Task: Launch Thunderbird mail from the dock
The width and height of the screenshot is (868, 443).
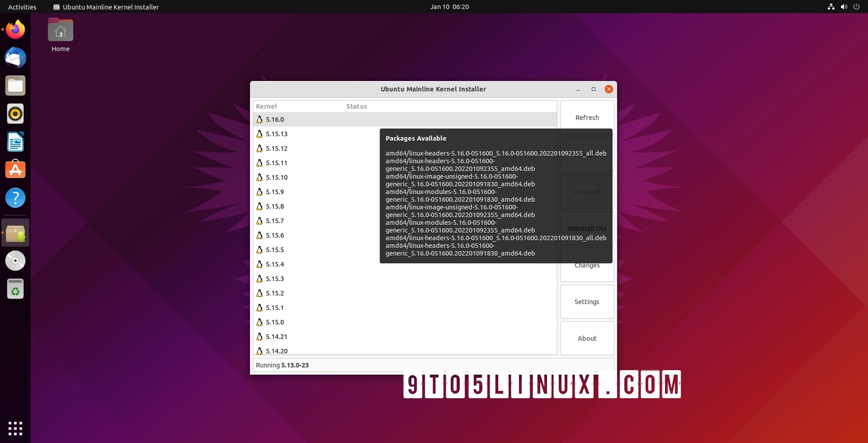Action: pyautogui.click(x=15, y=57)
